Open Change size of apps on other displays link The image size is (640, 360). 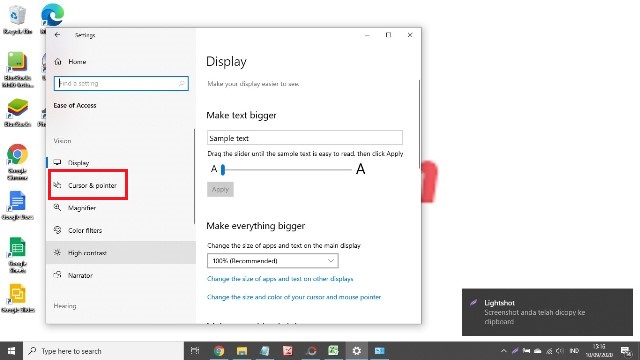[280, 279]
